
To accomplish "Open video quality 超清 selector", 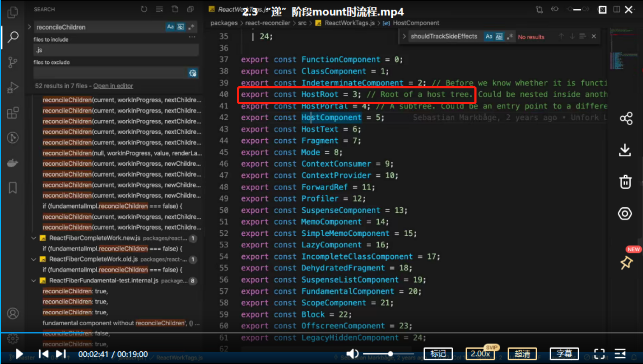I will 522,353.
